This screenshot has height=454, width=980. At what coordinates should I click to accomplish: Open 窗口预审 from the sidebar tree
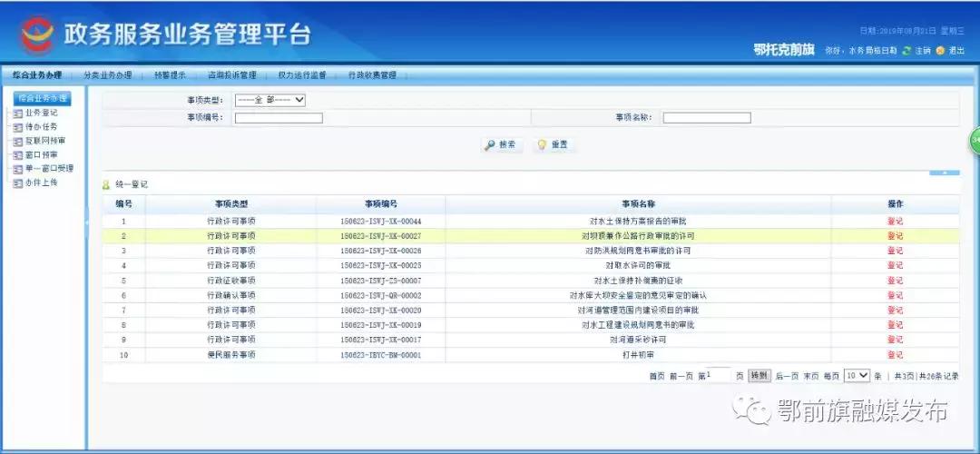pyautogui.click(x=41, y=155)
